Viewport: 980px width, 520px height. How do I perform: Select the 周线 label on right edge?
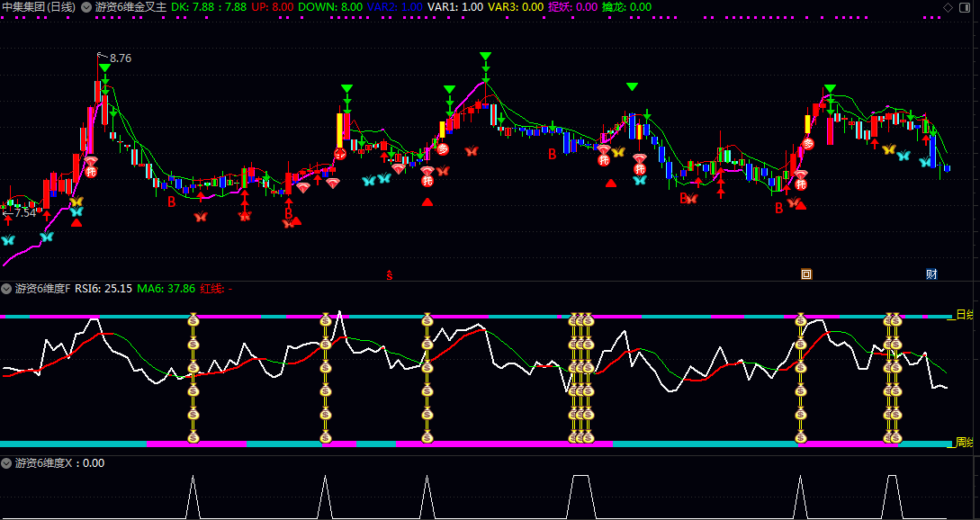tap(964, 443)
